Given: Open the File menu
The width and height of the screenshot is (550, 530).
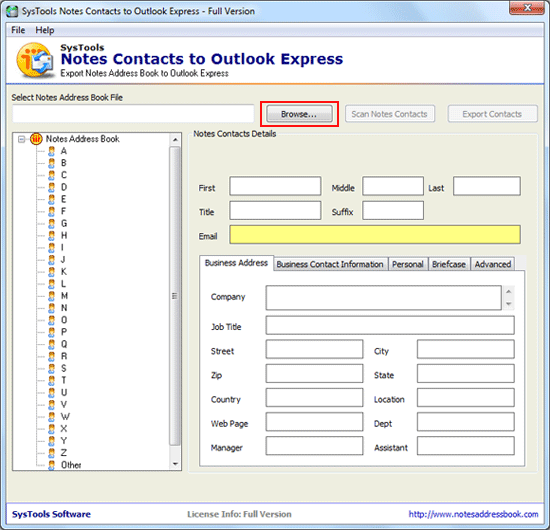Looking at the screenshot, I should [18, 30].
